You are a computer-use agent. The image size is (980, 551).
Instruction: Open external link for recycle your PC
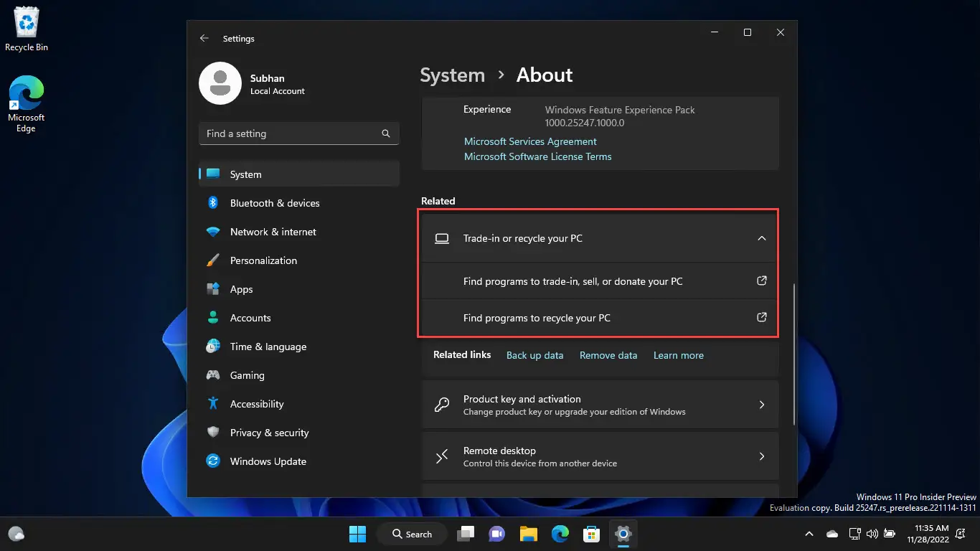click(x=762, y=317)
